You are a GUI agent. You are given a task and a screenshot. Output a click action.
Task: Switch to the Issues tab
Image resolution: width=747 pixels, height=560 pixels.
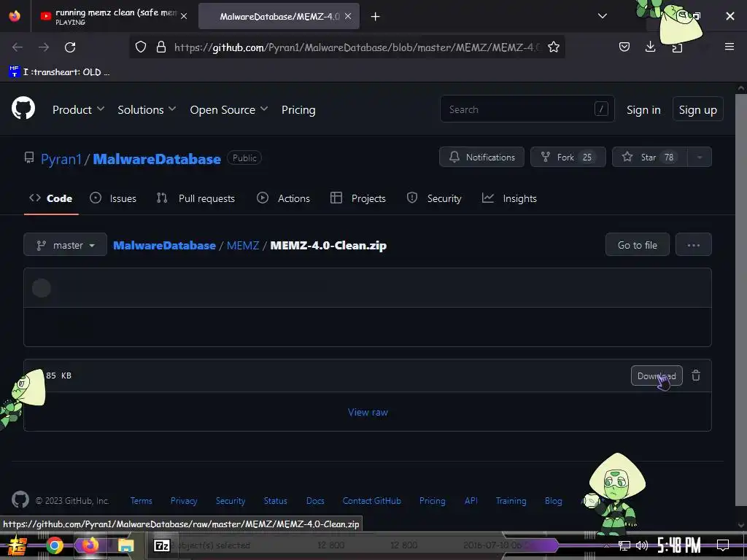tap(113, 198)
